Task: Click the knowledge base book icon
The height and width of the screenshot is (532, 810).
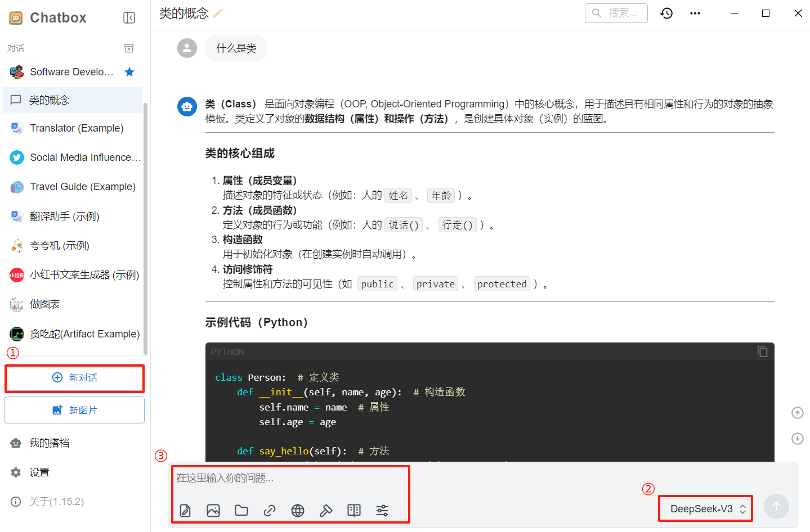Action: [x=353, y=511]
